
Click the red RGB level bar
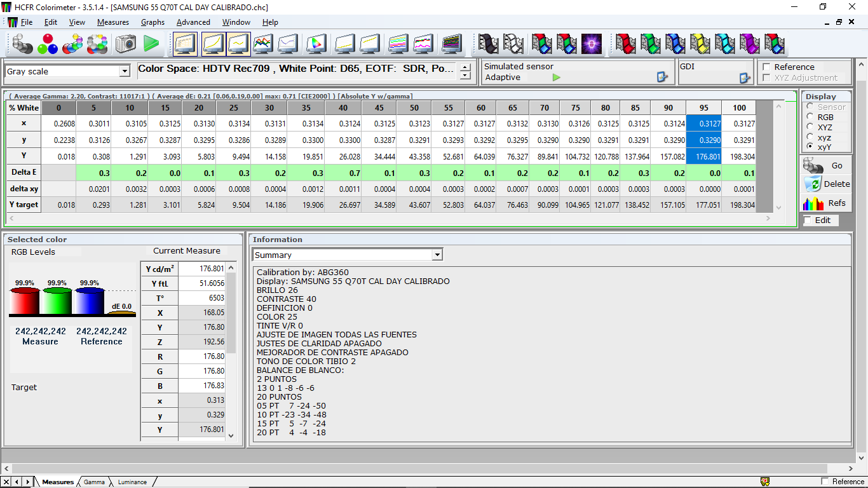(25, 302)
